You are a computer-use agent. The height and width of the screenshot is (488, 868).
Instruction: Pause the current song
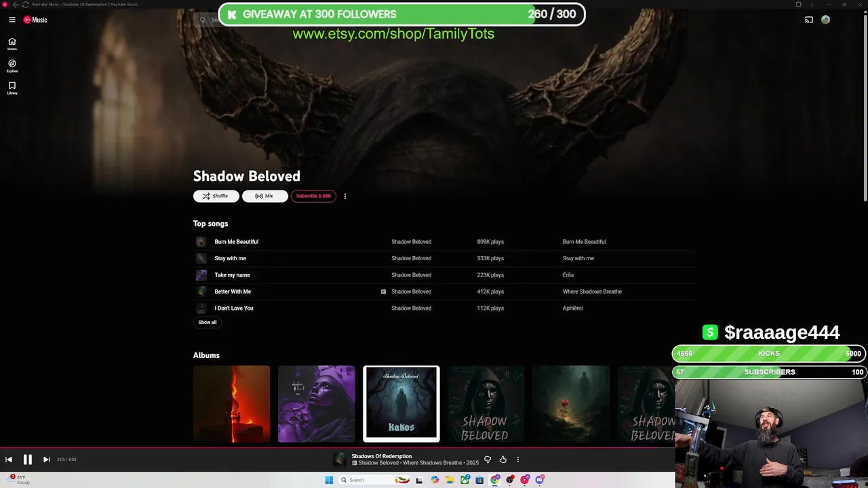point(28,460)
